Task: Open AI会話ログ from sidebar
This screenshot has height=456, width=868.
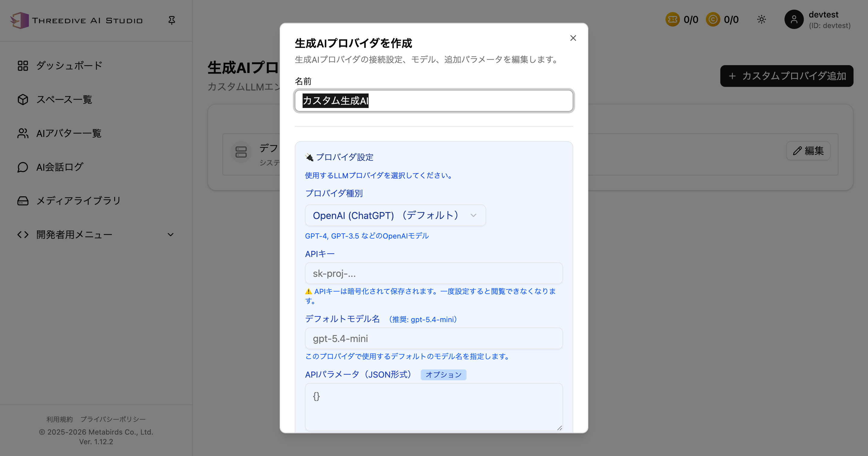Action: 96,167
